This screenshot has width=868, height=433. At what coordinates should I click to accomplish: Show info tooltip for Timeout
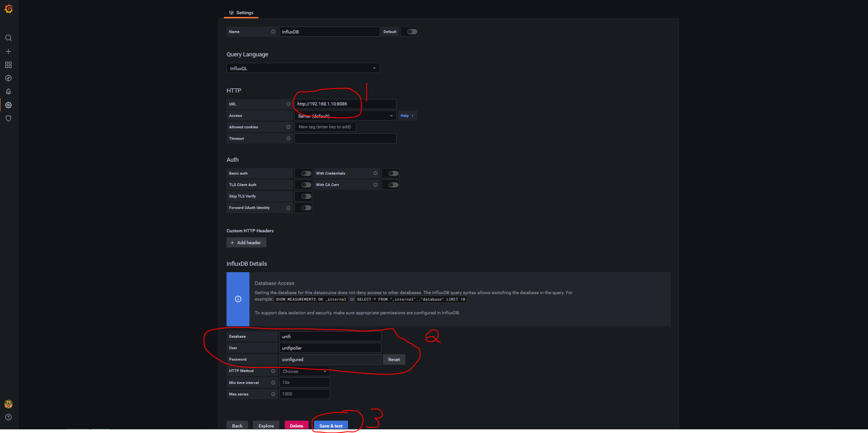288,138
